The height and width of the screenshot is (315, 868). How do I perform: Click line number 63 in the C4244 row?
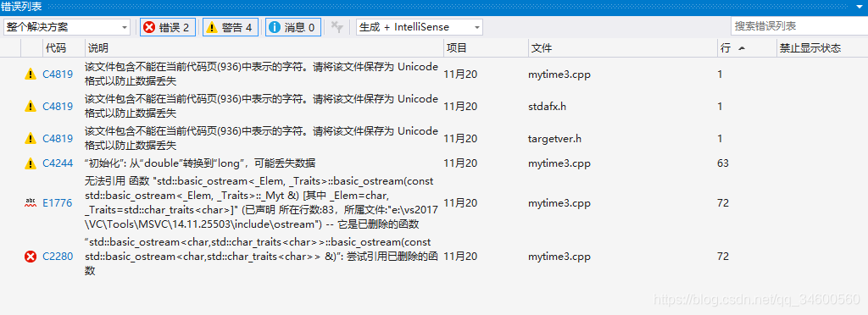pos(723,163)
